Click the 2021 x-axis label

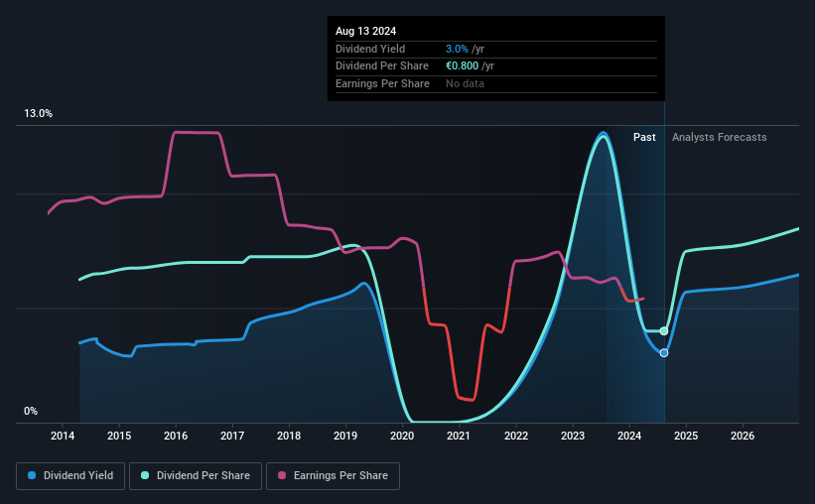click(459, 436)
